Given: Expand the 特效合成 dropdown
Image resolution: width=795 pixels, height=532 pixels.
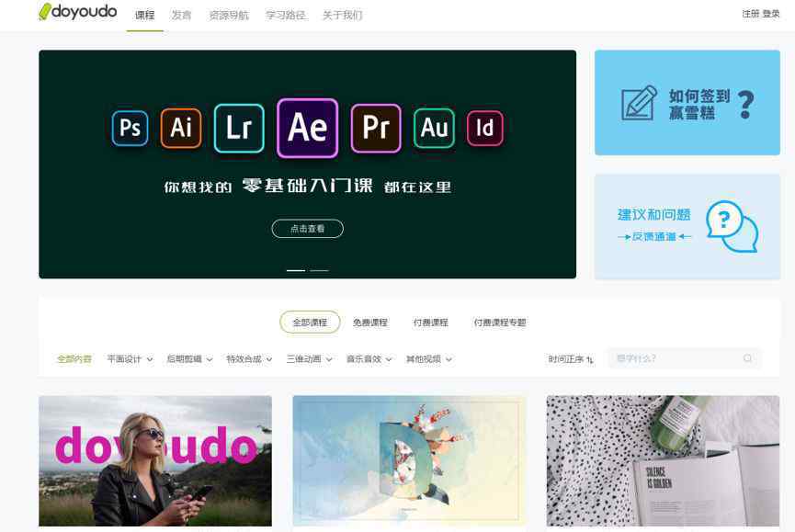Looking at the screenshot, I should point(249,359).
